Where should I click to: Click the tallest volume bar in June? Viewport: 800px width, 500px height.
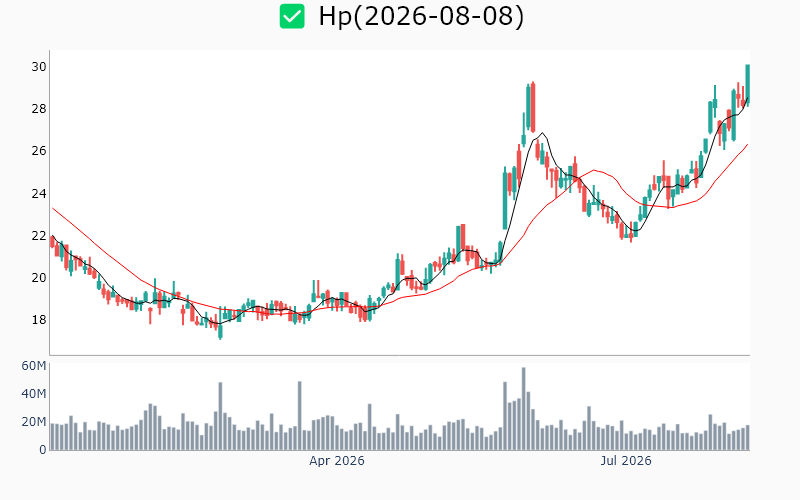(x=523, y=409)
